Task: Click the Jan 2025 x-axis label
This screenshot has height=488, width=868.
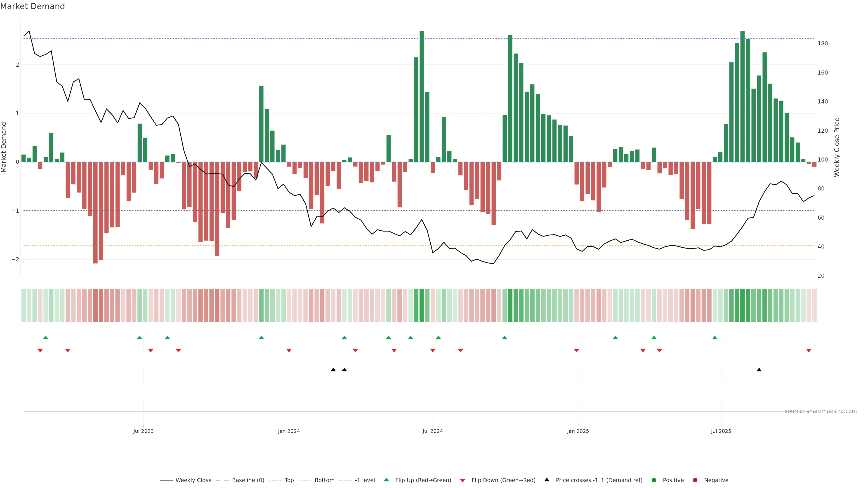Action: click(x=578, y=431)
